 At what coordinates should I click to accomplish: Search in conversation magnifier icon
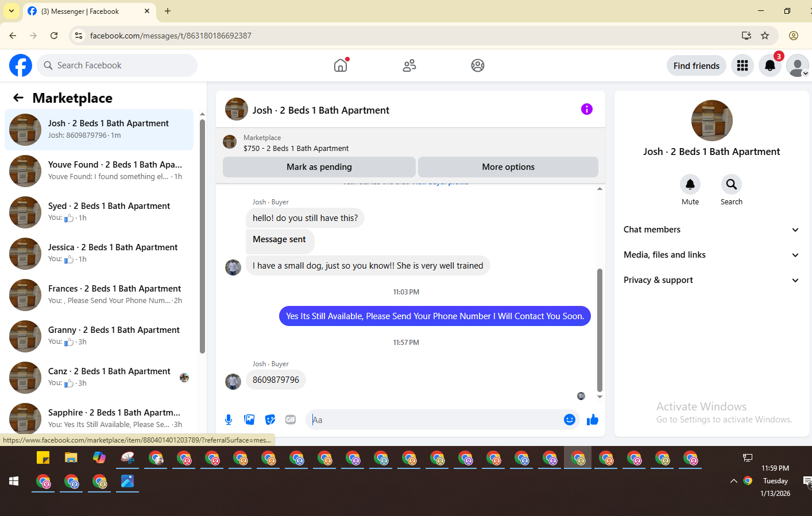(732, 184)
